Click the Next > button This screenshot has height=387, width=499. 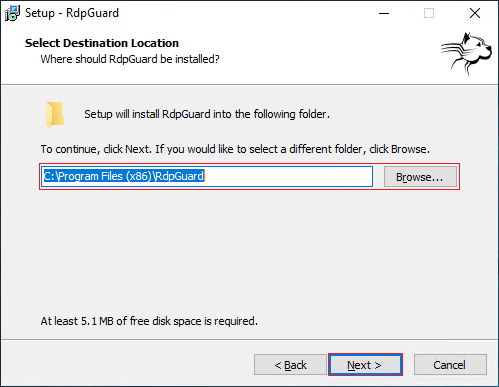pos(365,365)
